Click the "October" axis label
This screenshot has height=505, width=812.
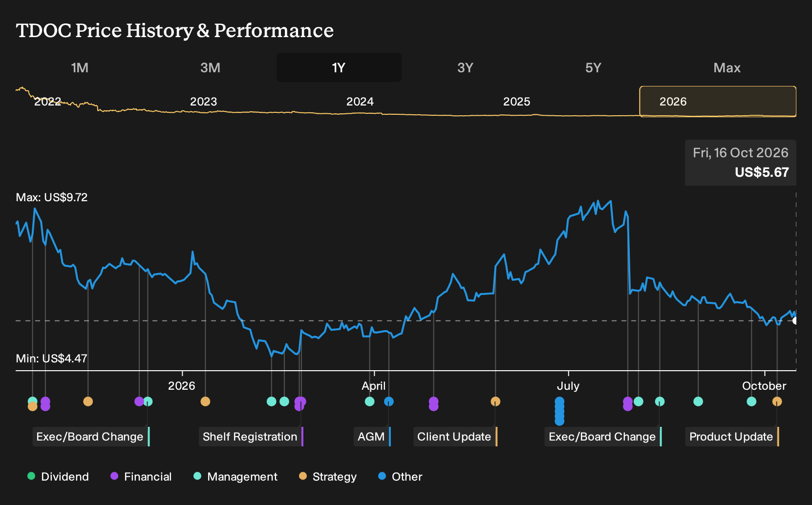764,386
